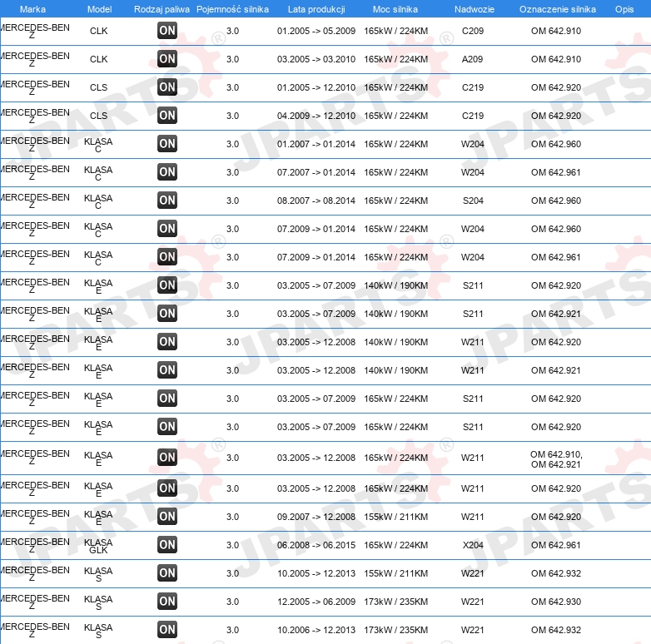Select the date cell 01.2007 -> 01.2014

coord(316,144)
